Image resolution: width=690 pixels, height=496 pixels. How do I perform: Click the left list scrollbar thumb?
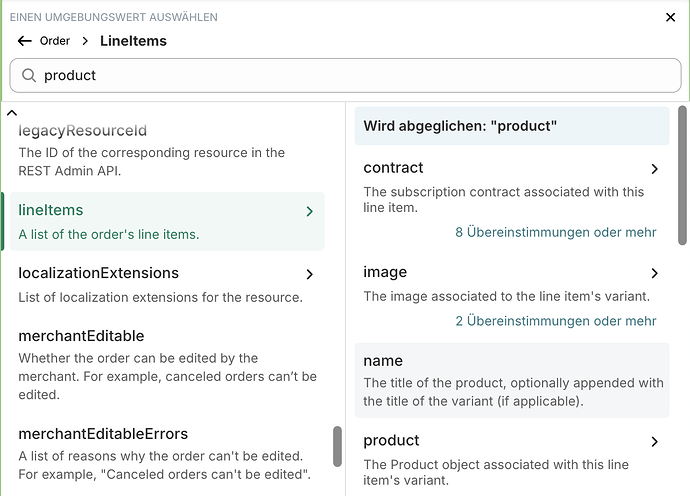tap(337, 446)
